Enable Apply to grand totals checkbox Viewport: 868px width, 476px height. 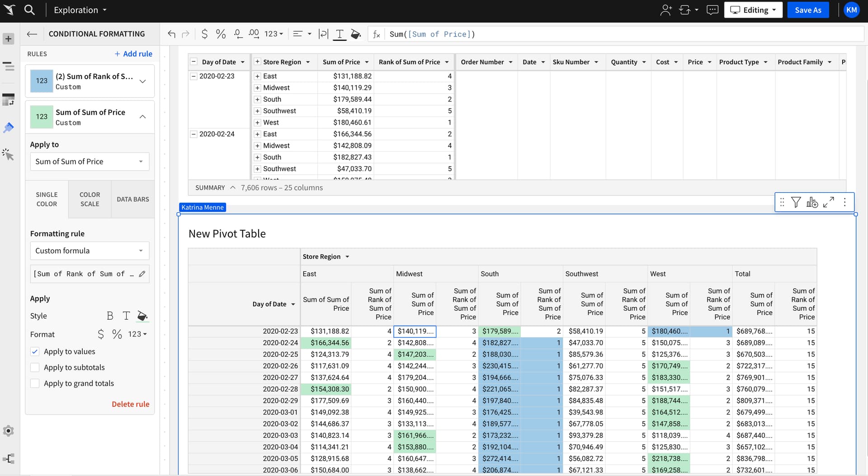tap(35, 383)
